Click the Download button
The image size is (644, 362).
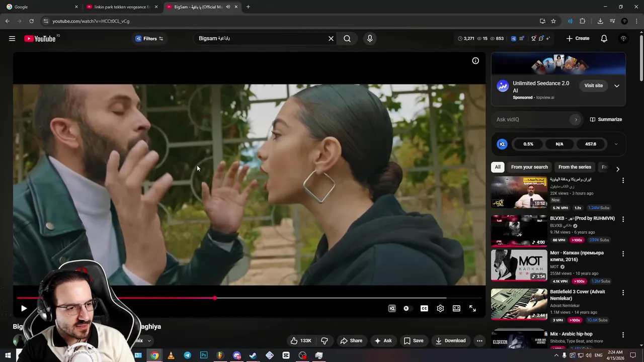(451, 341)
